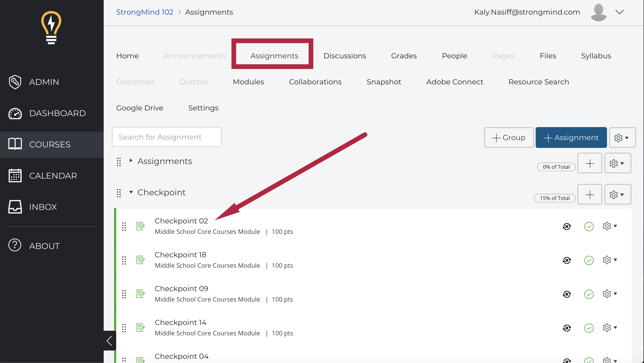Click the Courses sidebar icon
This screenshot has width=644, height=363.
click(x=15, y=144)
